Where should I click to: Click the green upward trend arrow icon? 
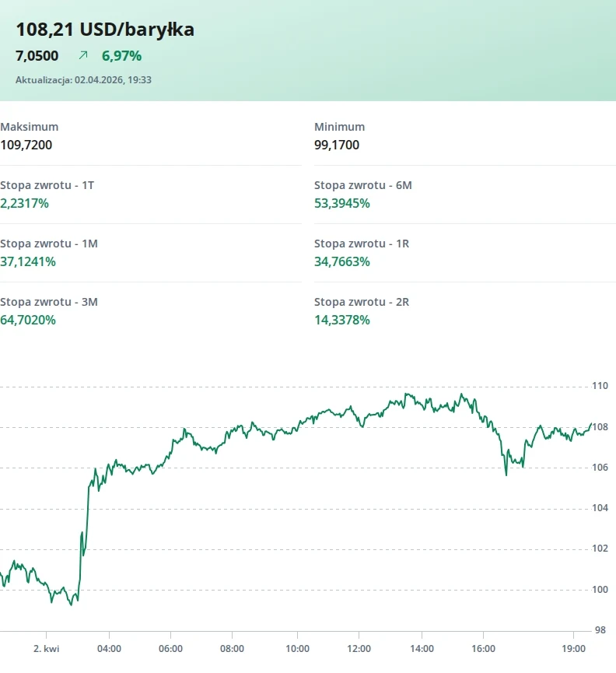click(x=83, y=56)
